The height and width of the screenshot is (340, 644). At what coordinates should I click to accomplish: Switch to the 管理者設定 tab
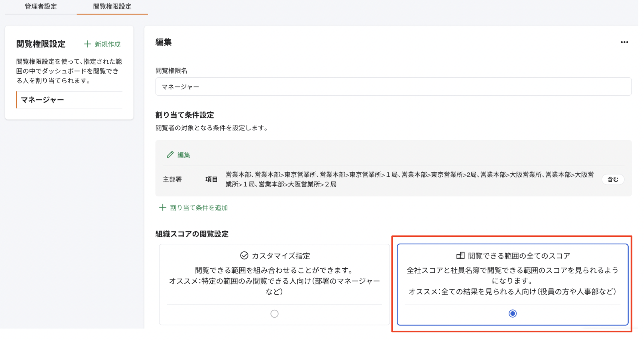click(41, 6)
